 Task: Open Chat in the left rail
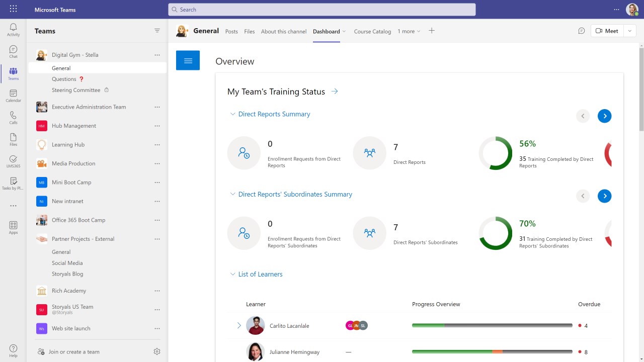(x=13, y=51)
